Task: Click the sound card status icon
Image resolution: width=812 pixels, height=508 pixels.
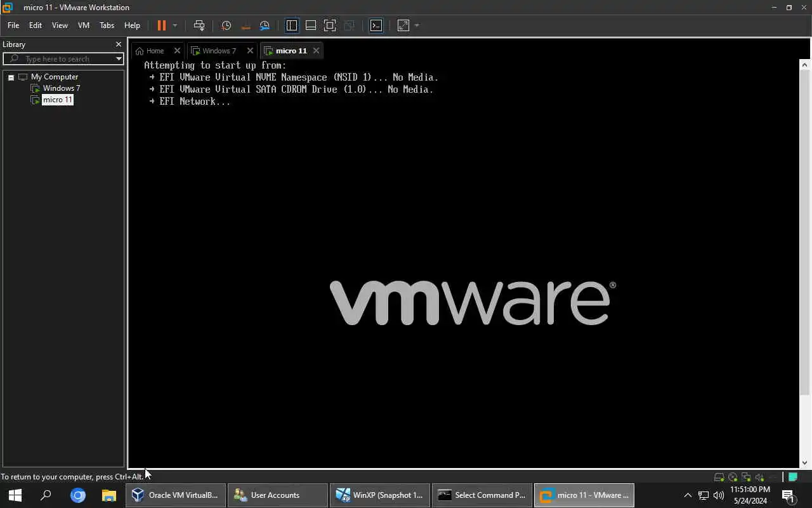Action: pyautogui.click(x=759, y=477)
